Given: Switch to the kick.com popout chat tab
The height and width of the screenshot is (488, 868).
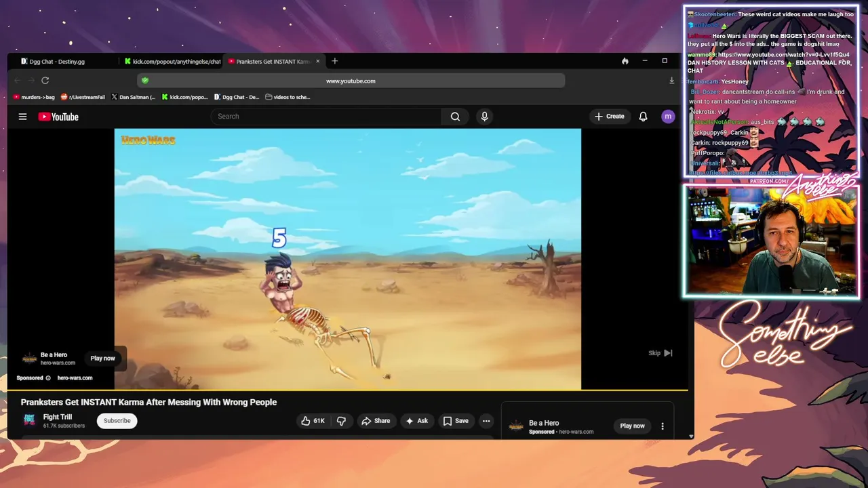Looking at the screenshot, I should (173, 61).
